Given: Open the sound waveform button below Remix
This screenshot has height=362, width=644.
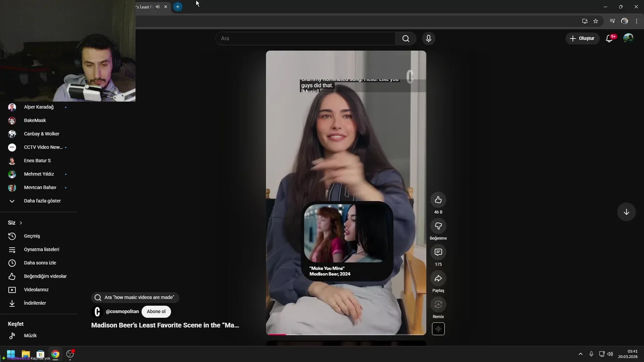Looking at the screenshot, I should pos(438,329).
